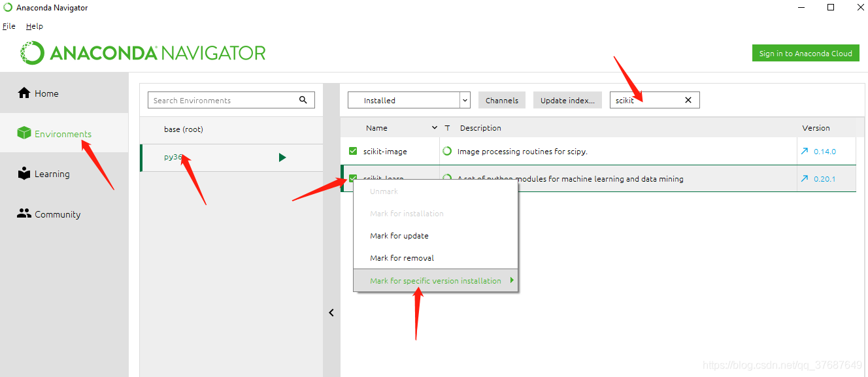Open the Community section

[x=64, y=214]
